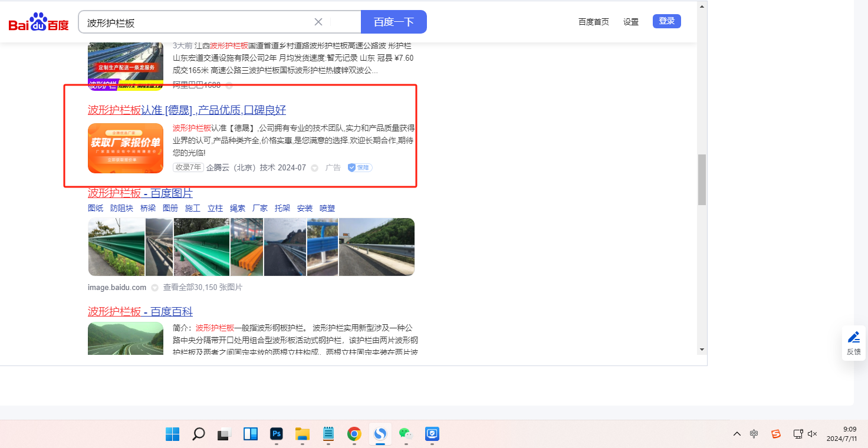The image size is (868, 448).
Task: Open WeChat from the taskbar
Action: click(405, 434)
